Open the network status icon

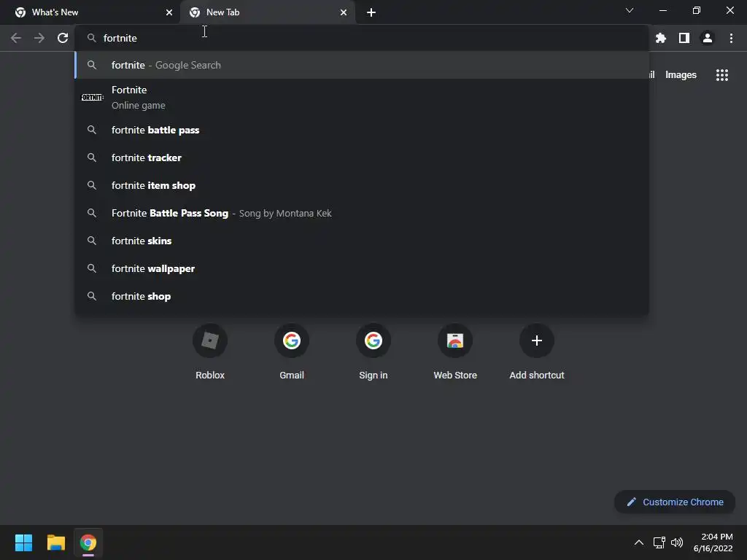(x=659, y=542)
